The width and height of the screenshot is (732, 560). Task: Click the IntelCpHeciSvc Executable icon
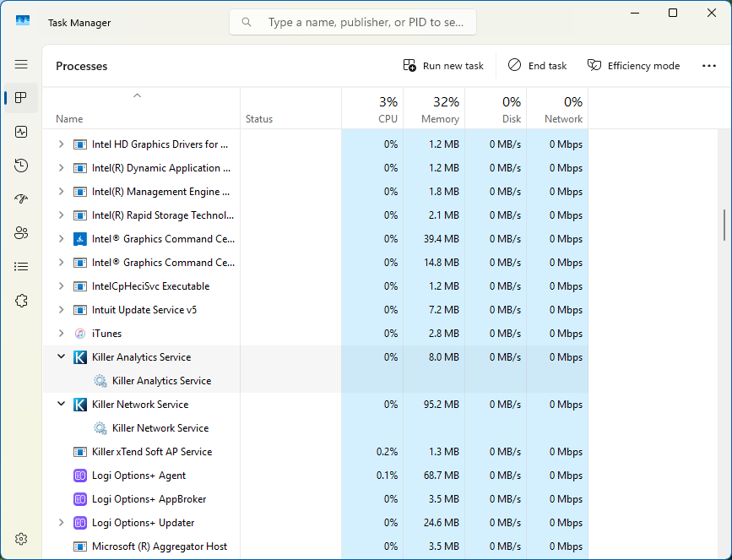80,286
